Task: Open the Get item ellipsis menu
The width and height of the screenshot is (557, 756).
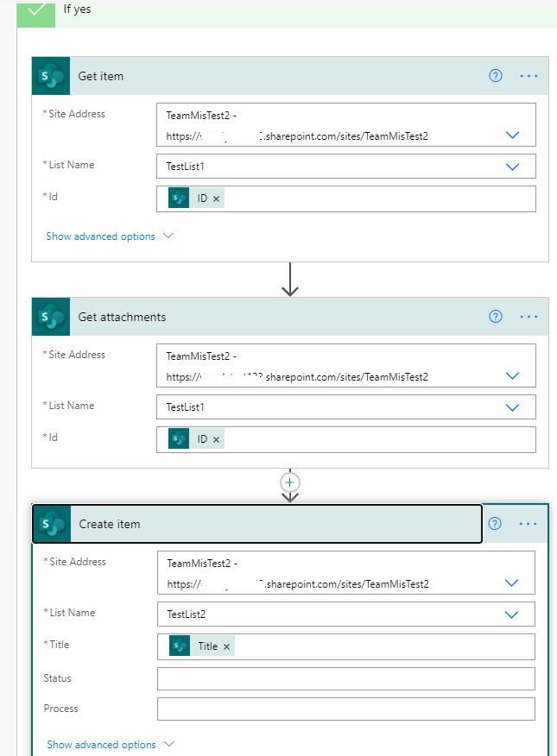Action: point(529,76)
